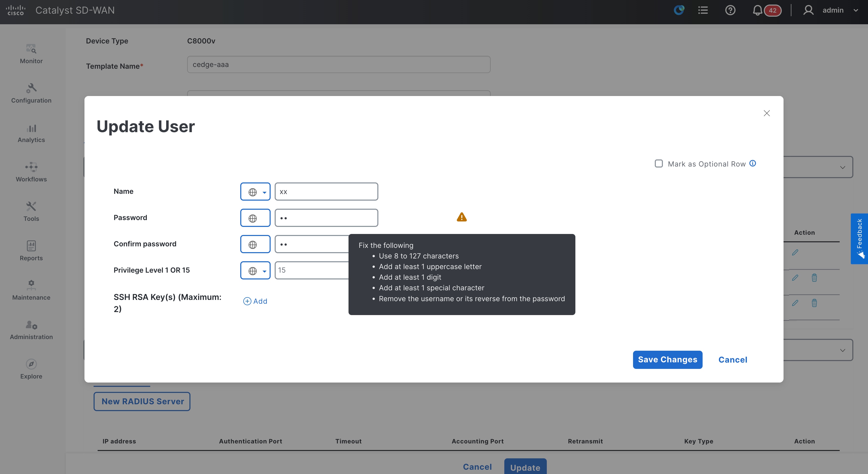
Task: Save Changes in Update User dialog
Action: 667,360
